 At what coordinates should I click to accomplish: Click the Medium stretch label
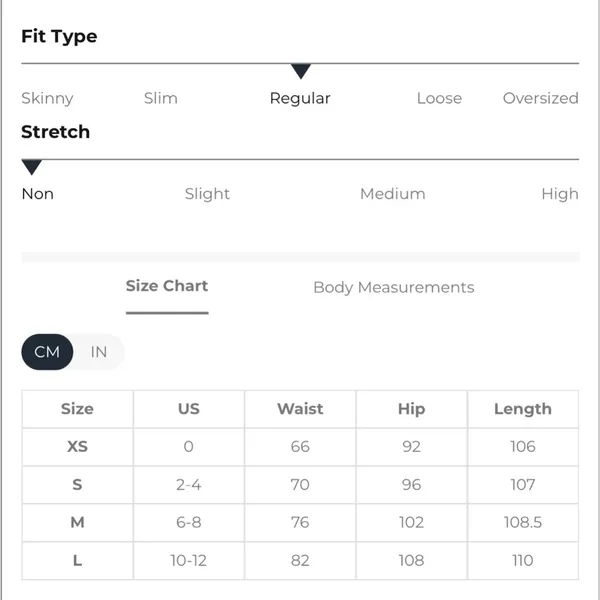click(393, 194)
